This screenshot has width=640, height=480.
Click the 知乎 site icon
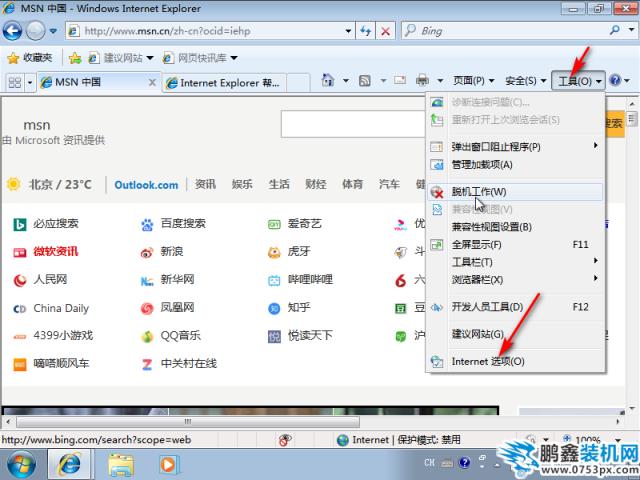tap(274, 309)
